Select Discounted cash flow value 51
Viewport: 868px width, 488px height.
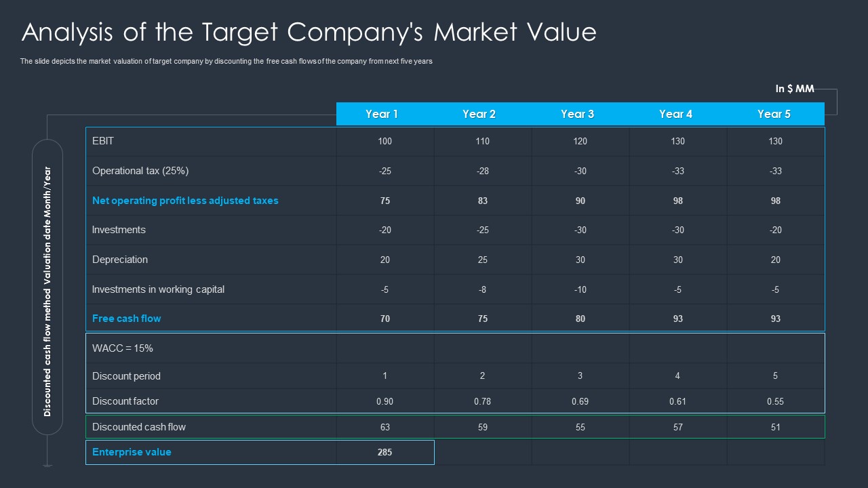776,427
